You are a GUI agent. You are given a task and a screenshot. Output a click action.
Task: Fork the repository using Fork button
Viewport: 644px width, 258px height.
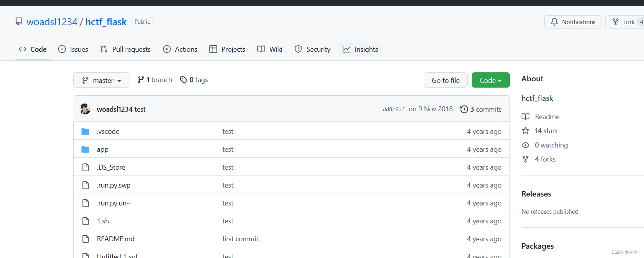coord(625,22)
